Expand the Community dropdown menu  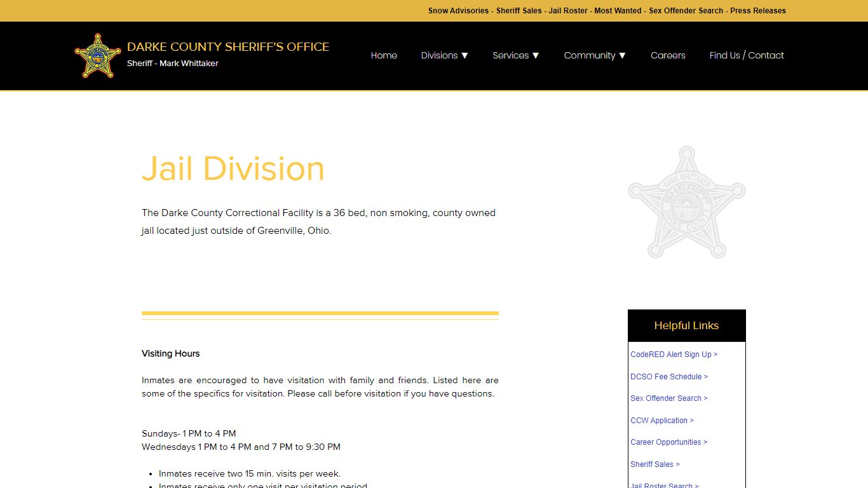(594, 55)
